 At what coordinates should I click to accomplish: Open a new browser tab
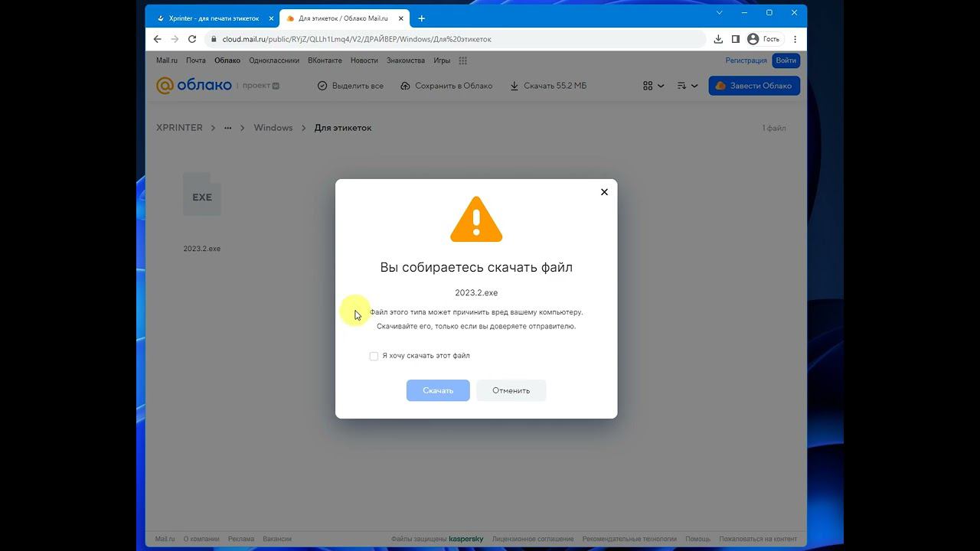coord(421,18)
